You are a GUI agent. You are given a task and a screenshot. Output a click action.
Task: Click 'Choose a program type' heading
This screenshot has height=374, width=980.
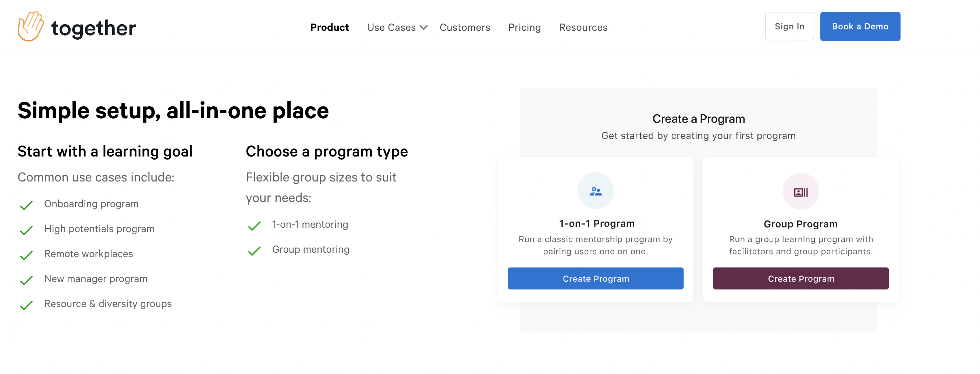pyautogui.click(x=326, y=151)
